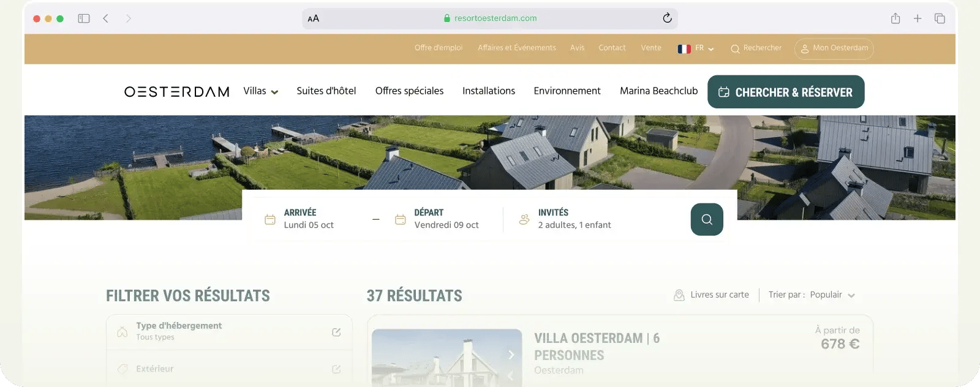Go forward with the browser forward arrow
This screenshot has width=980, height=387.
coord(128,18)
